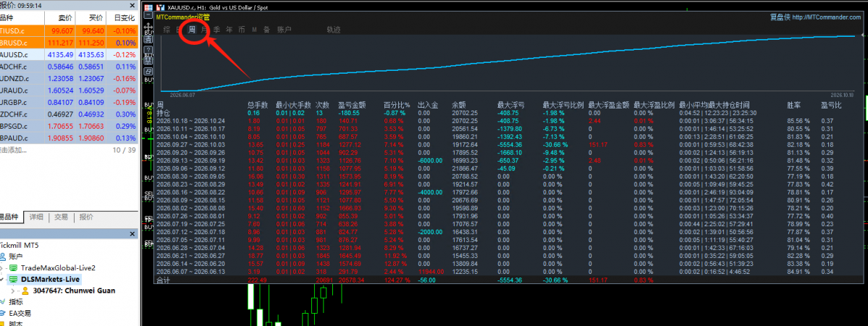Select the AUUSD.c gold symbol row
Image resolution: width=868 pixels, height=326 pixels.
(x=69, y=55)
